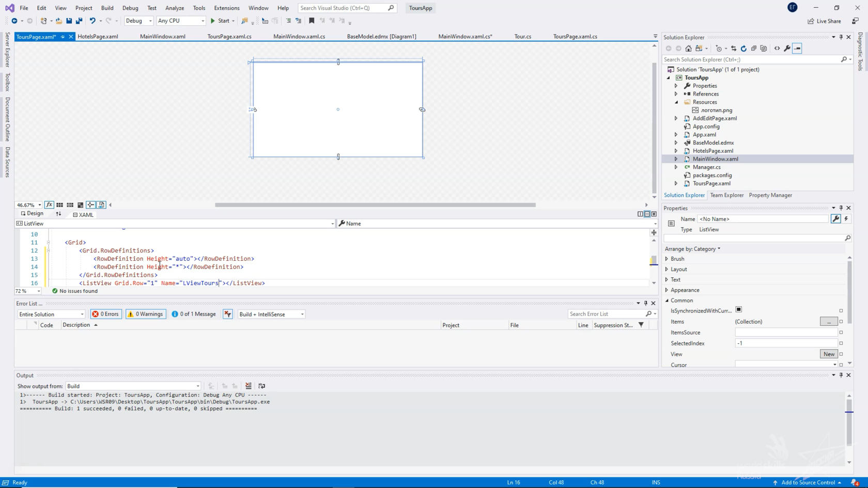The image size is (868, 488).
Task: Click the Properties wrench icon beside Name field
Action: pos(836,219)
